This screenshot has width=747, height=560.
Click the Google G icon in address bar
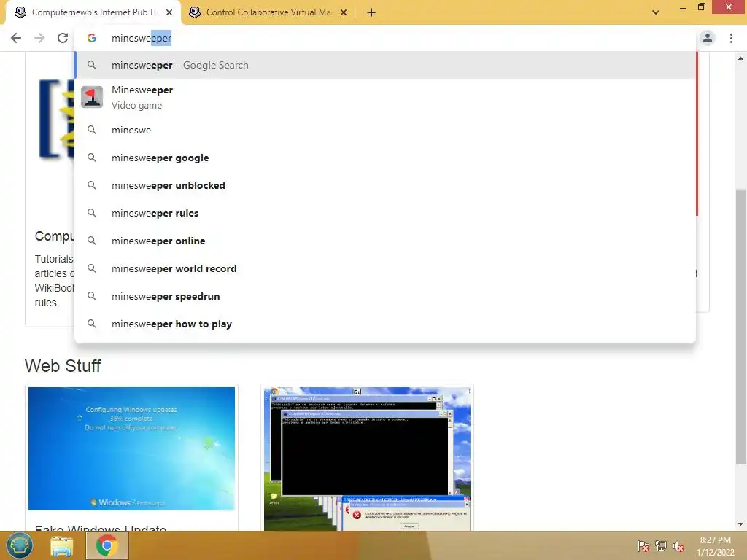tap(92, 38)
